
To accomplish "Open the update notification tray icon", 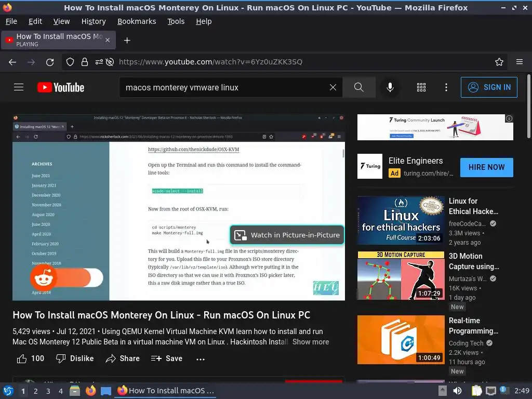I will (503, 390).
